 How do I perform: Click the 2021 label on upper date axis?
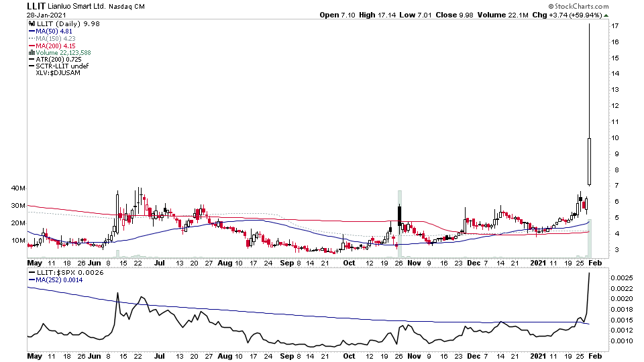tap(538, 263)
